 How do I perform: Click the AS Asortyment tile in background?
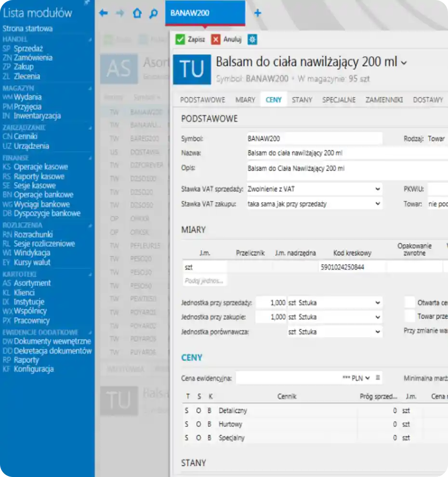coord(119,69)
